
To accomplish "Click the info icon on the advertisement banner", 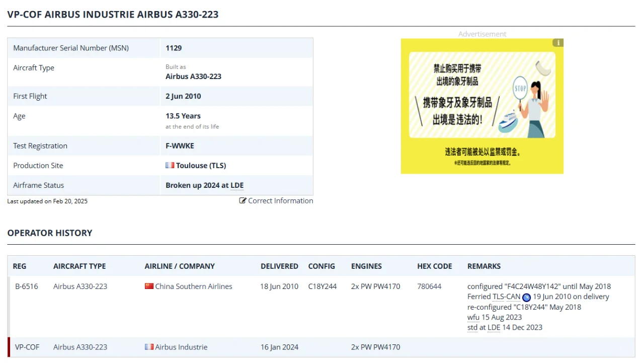I will pos(557,43).
